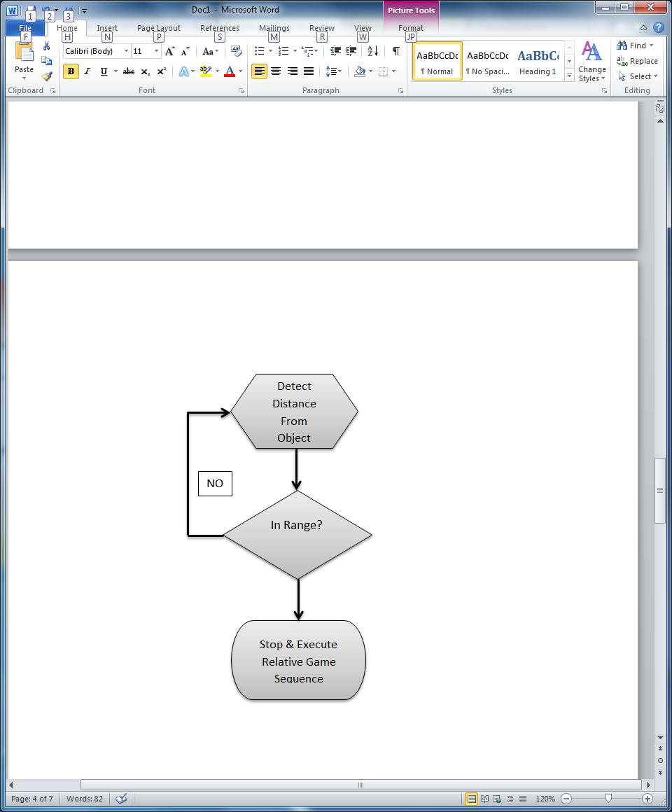The width and height of the screenshot is (672, 812).
Task: Apply Bullets list formatting
Action: pyautogui.click(x=260, y=51)
